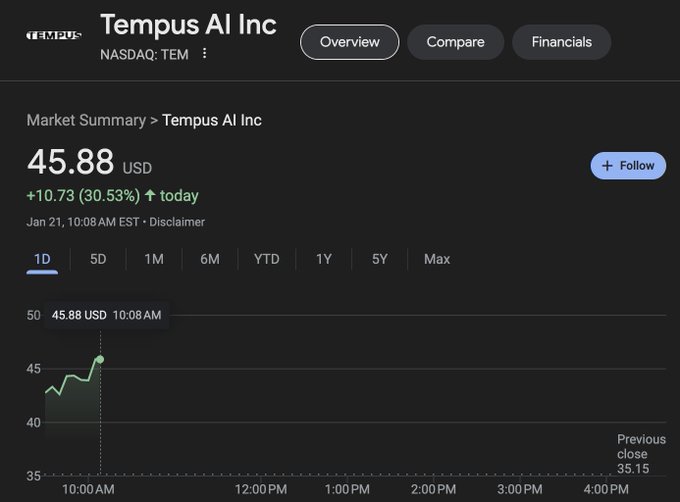Open the Financials tab
Image resolution: width=680 pixels, height=502 pixels.
click(562, 42)
